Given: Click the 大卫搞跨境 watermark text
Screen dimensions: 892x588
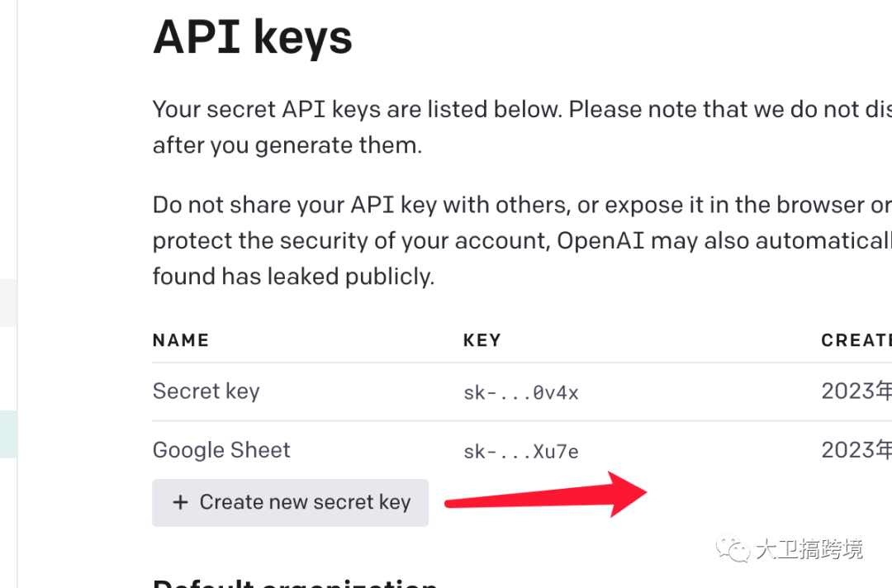Looking at the screenshot, I should point(809,549).
